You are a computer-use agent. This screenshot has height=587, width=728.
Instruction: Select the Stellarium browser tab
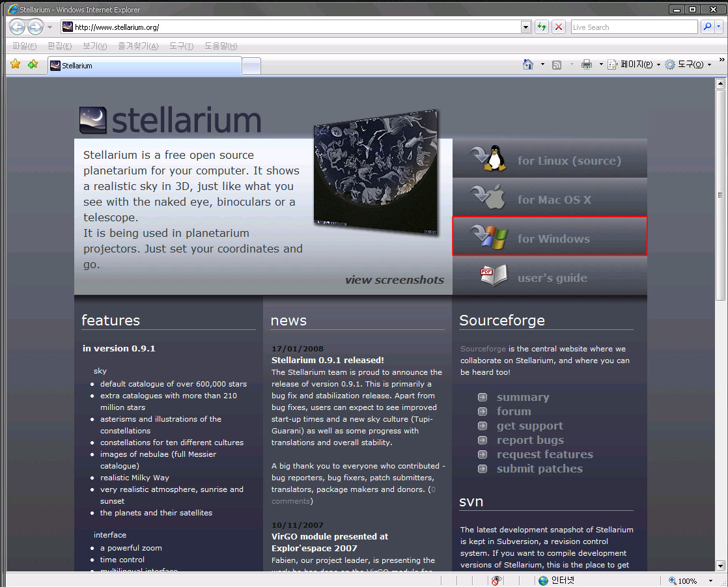145,66
